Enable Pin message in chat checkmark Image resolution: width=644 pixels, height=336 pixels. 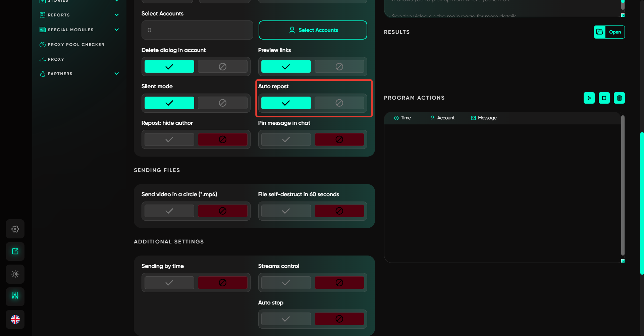click(286, 139)
